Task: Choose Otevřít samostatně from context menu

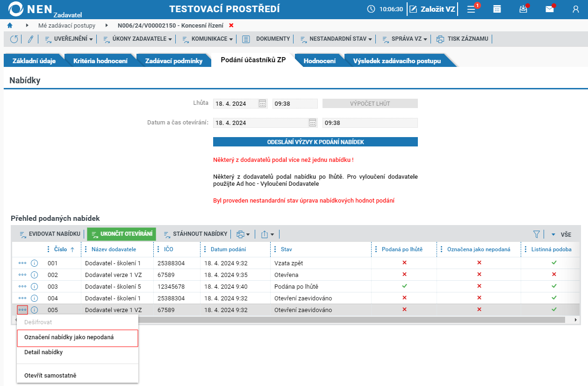Action: [78, 375]
